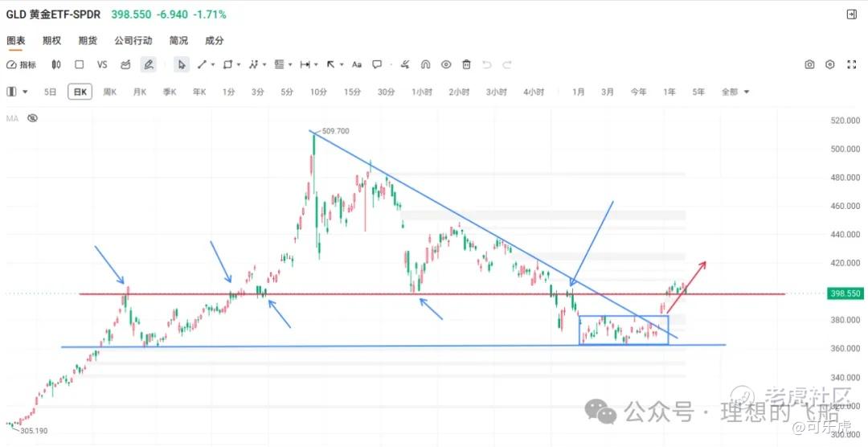
Task: Select the 1小时 interval
Action: [422, 92]
